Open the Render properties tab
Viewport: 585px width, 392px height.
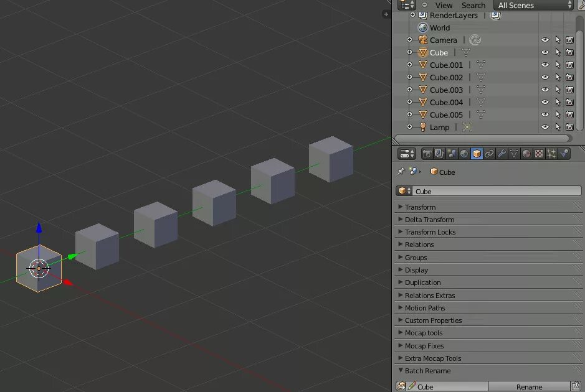click(x=427, y=154)
